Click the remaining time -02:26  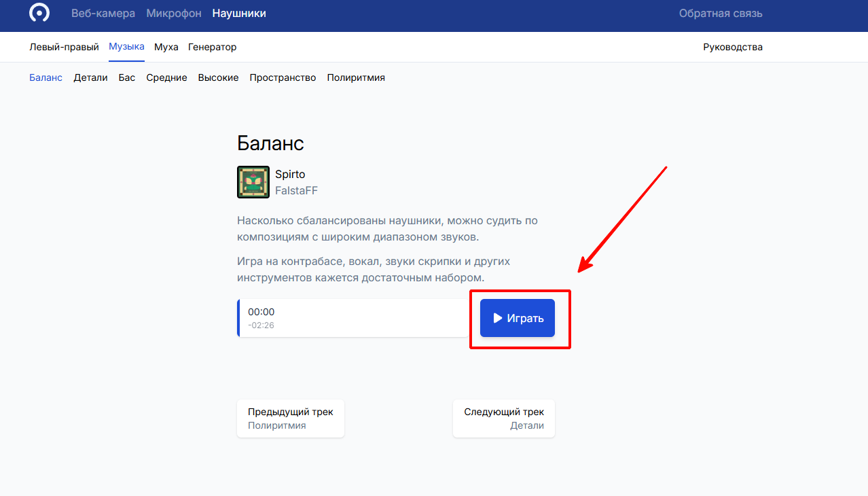[x=261, y=325]
